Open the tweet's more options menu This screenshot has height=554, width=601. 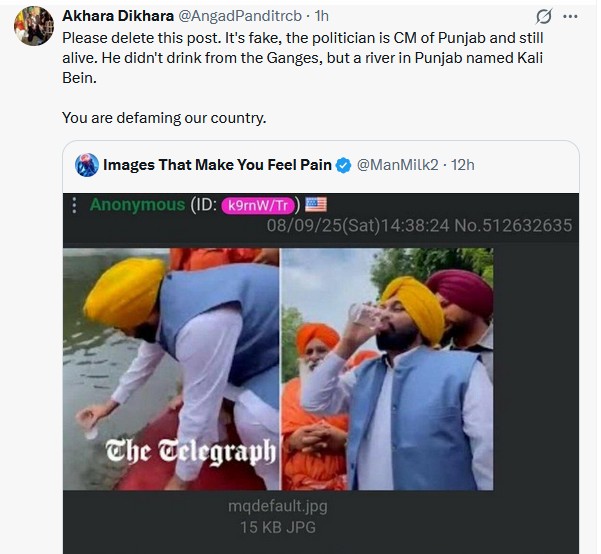[x=570, y=16]
